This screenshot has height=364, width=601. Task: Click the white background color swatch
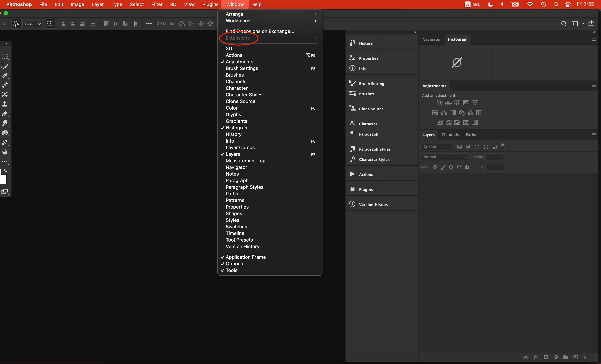(3, 180)
